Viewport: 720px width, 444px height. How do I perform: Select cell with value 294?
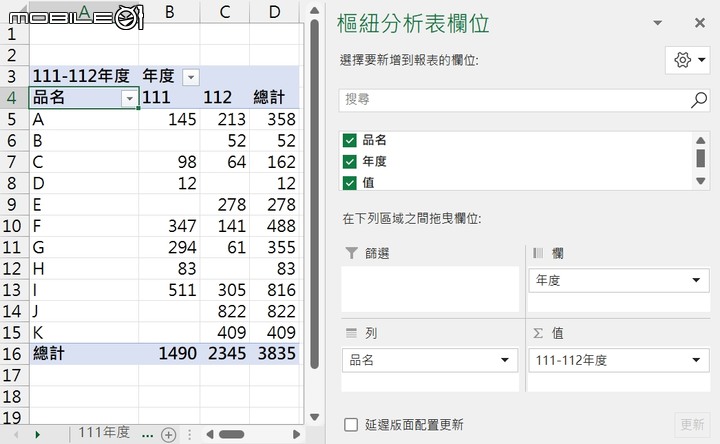click(x=169, y=247)
